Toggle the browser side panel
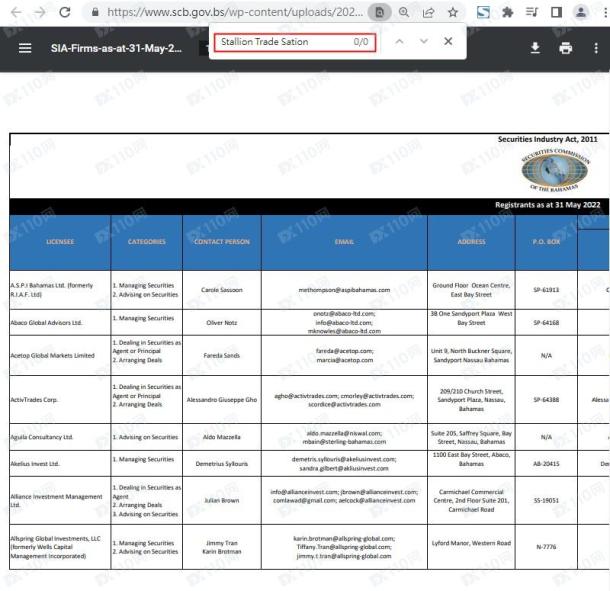The width and height of the screenshot is (610, 591). point(556,12)
